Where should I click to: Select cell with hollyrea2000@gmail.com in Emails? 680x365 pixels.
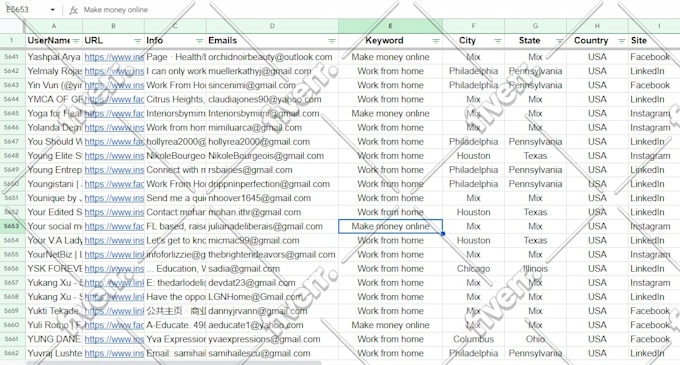(x=272, y=142)
